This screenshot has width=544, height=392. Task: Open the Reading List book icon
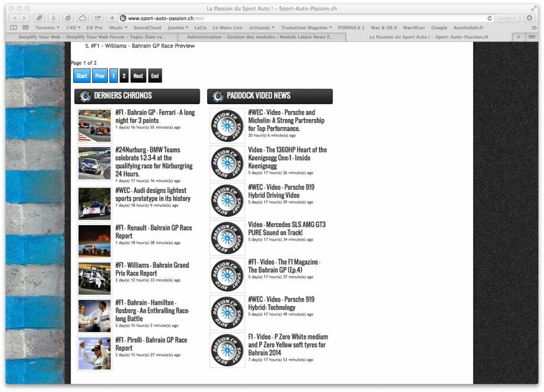tap(13, 28)
